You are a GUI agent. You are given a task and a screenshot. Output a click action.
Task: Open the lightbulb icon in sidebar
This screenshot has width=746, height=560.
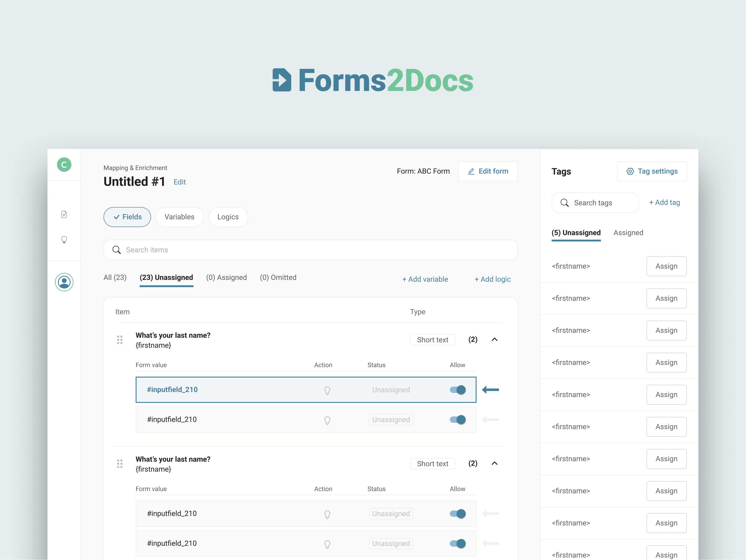[x=64, y=240]
